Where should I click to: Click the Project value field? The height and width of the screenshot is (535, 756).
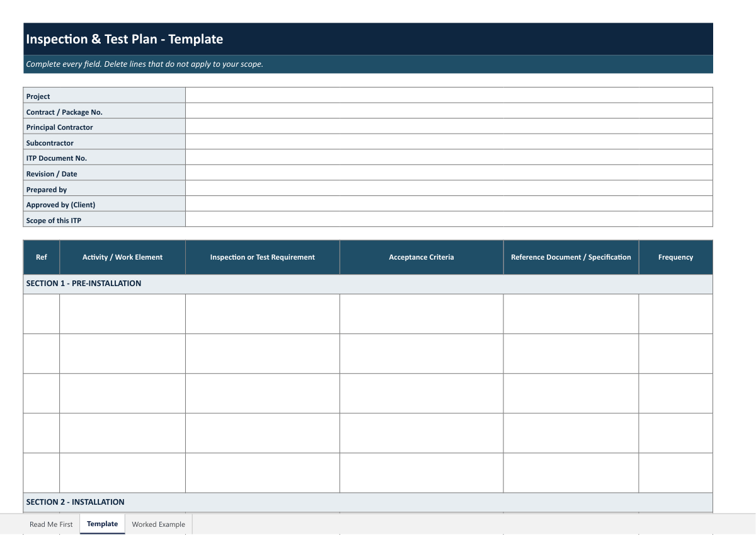[449, 95]
